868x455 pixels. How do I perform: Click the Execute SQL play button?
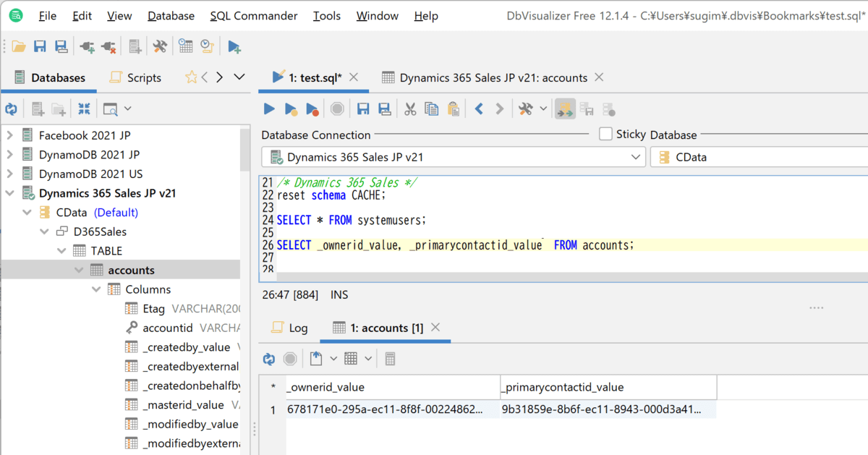[269, 109]
